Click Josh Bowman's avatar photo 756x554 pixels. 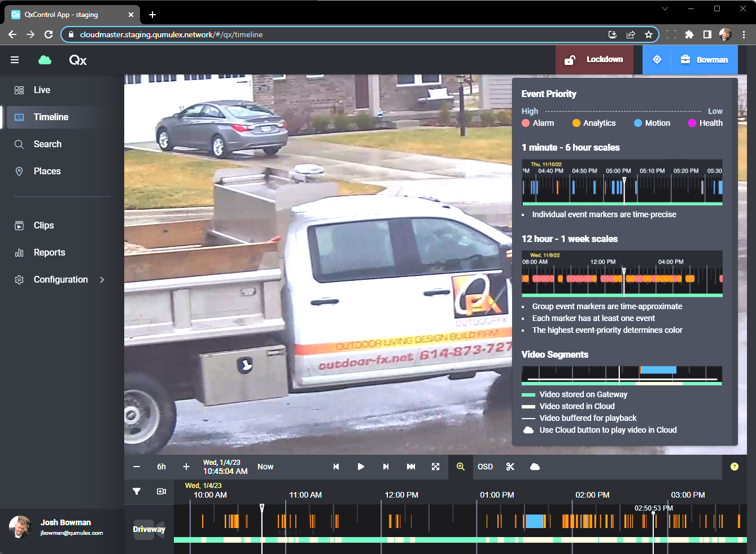[x=20, y=527]
